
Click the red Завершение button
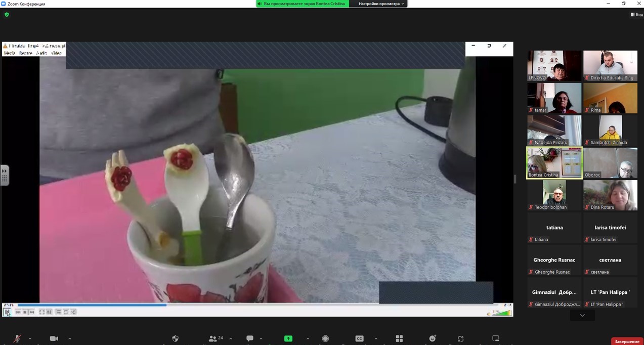click(627, 341)
